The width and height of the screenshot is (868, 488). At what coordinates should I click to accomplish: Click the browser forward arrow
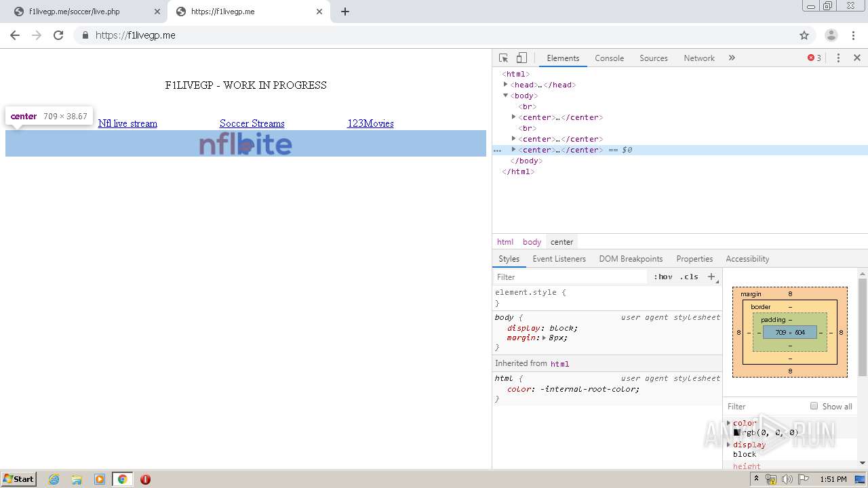(x=37, y=35)
